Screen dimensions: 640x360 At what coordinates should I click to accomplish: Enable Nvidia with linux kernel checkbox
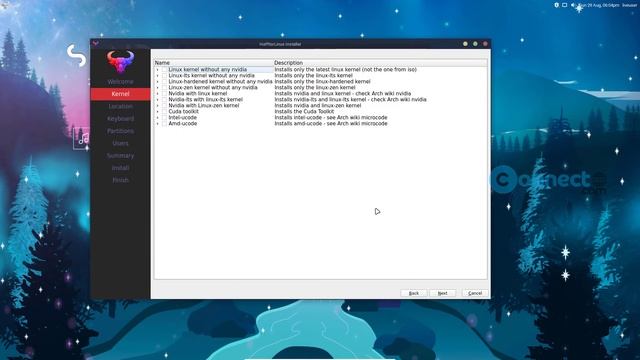click(164, 93)
